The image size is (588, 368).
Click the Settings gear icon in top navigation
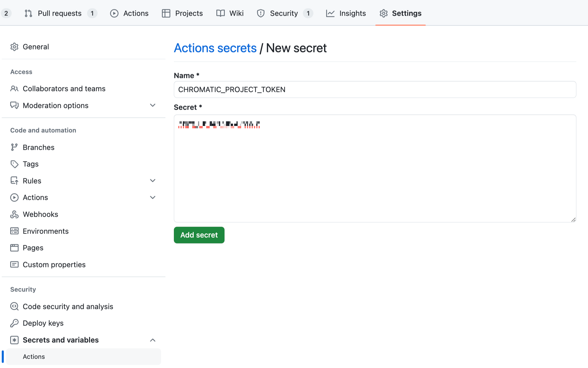pyautogui.click(x=384, y=13)
